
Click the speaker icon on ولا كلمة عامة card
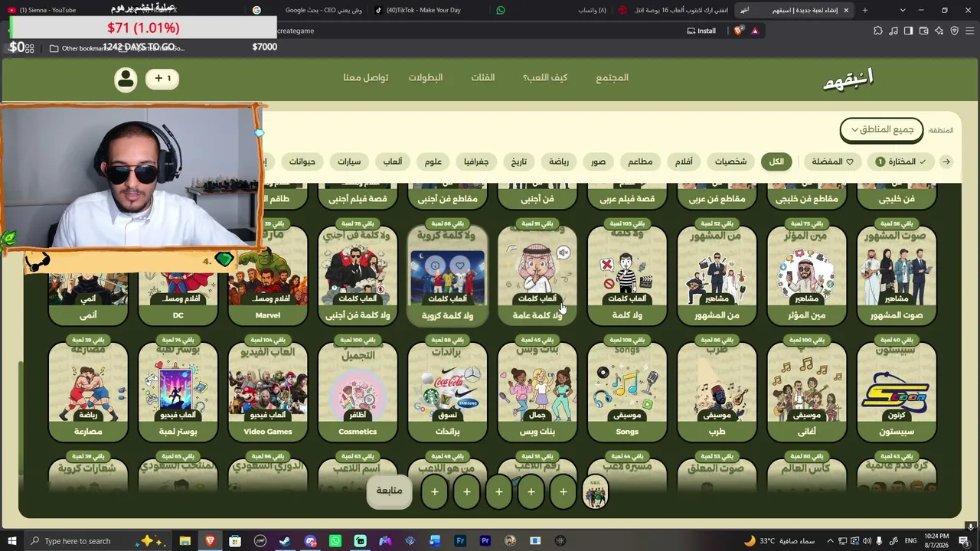tap(563, 253)
